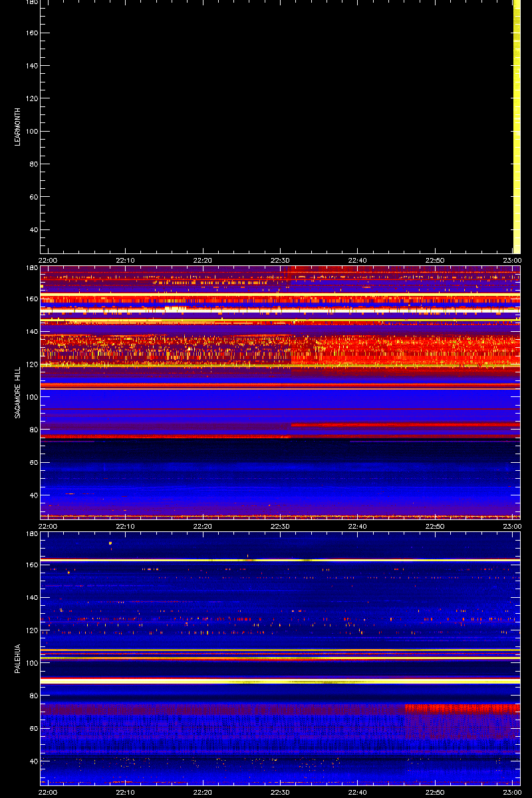Click the 22:40 time label under Sagamore Hill panel
The image size is (532, 798).
(357, 526)
